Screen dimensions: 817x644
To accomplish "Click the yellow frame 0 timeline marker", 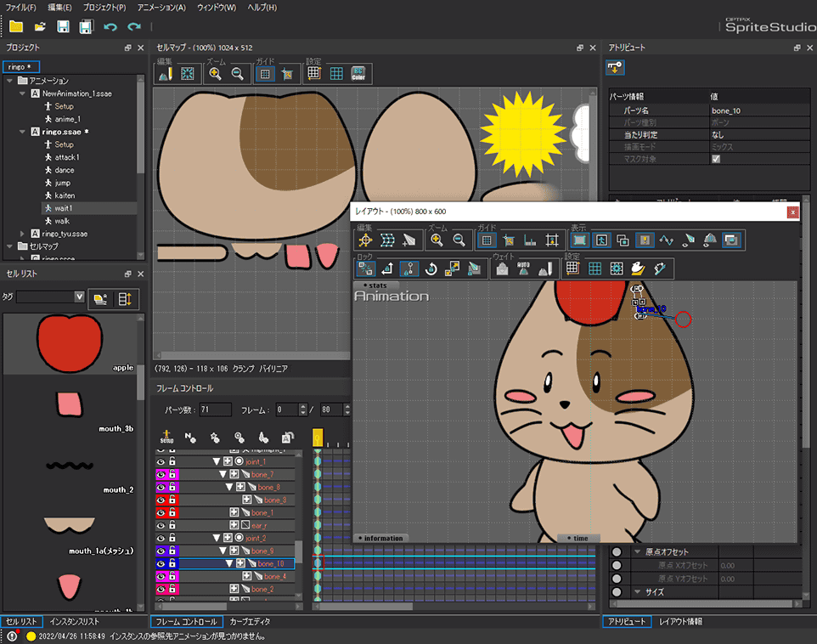I will coord(318,437).
